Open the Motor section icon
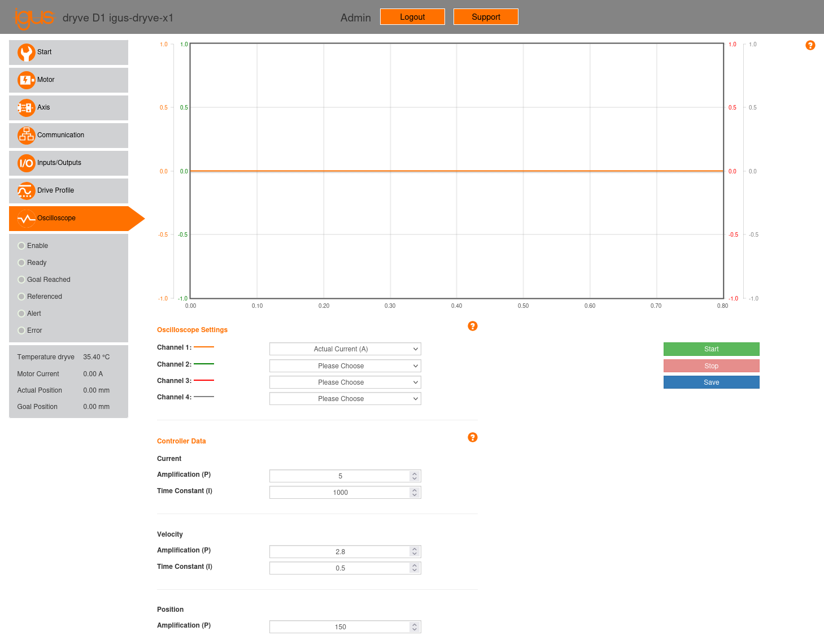This screenshot has width=824, height=644. (26, 80)
